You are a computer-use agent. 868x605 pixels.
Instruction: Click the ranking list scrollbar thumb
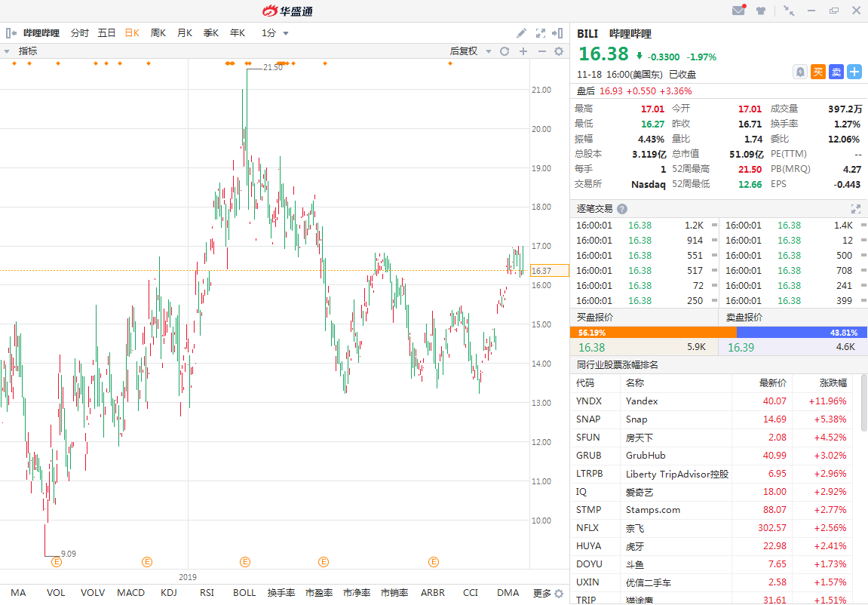point(864,403)
